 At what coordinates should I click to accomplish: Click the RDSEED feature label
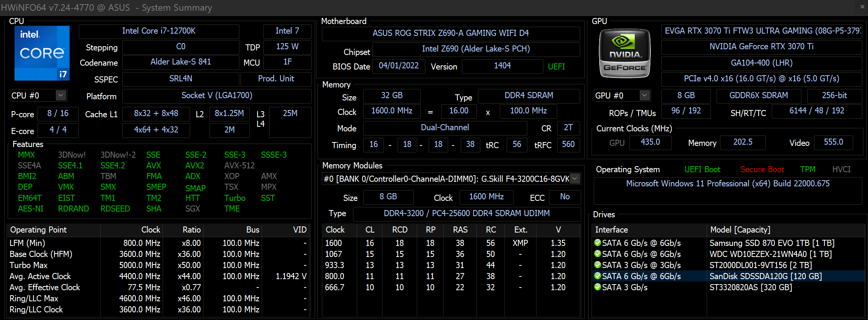point(115,209)
